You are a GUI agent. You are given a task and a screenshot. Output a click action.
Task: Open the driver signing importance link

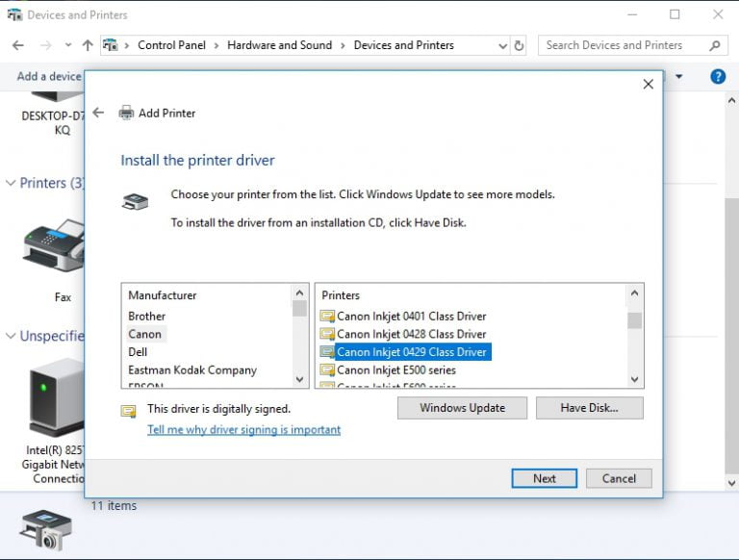(243, 430)
